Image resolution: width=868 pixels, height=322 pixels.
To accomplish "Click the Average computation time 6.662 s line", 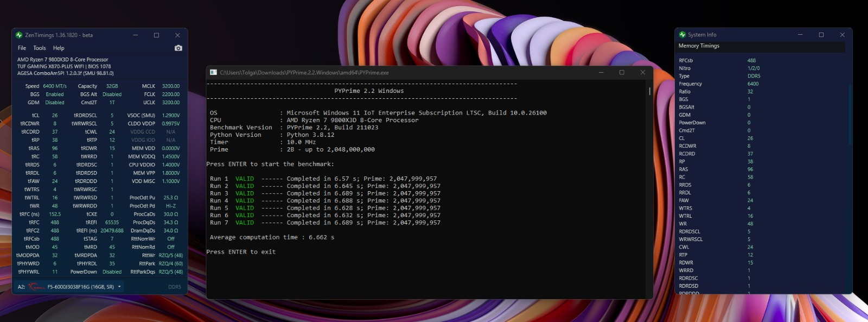I will (272, 237).
